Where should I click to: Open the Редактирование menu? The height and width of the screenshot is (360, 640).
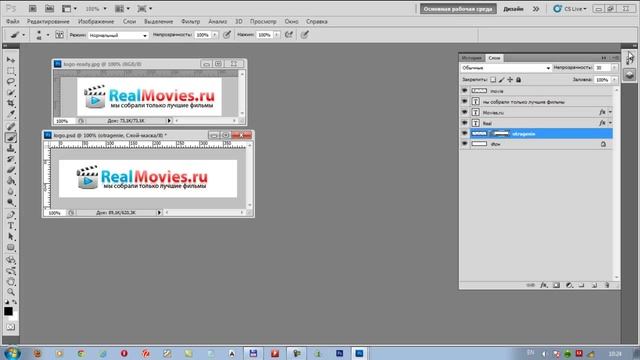(x=48, y=22)
